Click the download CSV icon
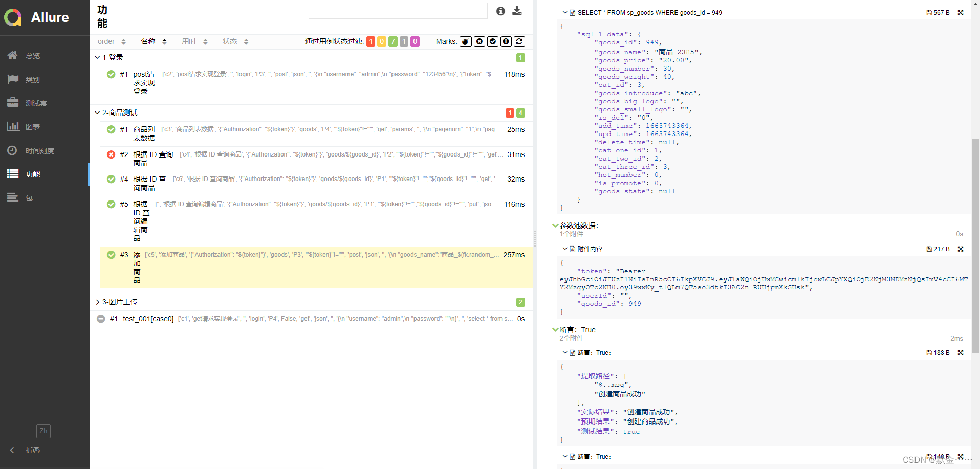 (x=517, y=11)
